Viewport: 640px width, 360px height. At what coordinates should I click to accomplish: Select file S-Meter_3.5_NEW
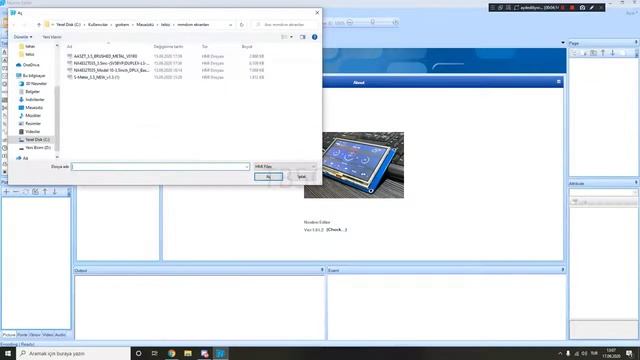click(97, 77)
